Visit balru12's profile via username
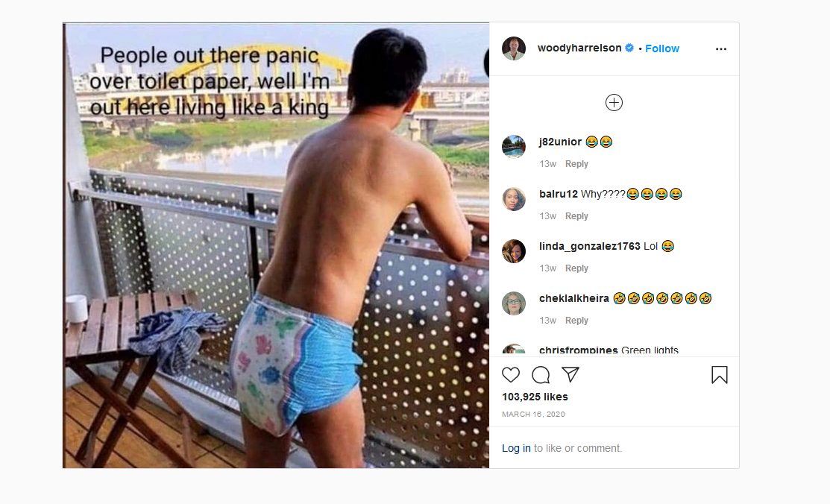 pyautogui.click(x=559, y=195)
